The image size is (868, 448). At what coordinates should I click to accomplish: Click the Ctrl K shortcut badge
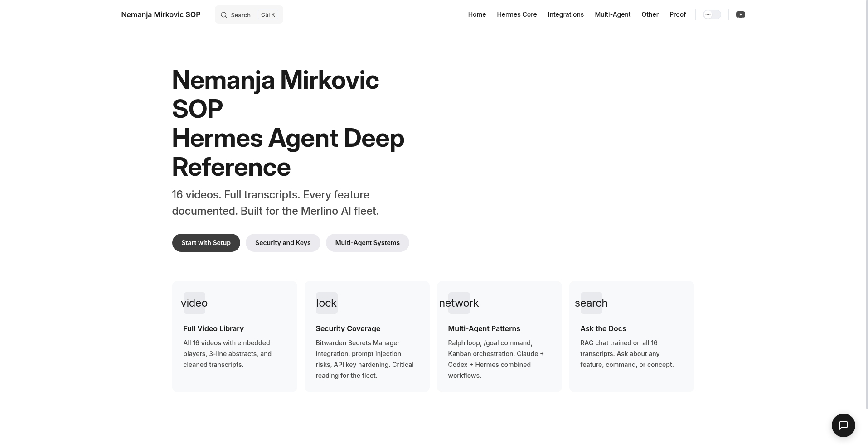[x=268, y=14]
